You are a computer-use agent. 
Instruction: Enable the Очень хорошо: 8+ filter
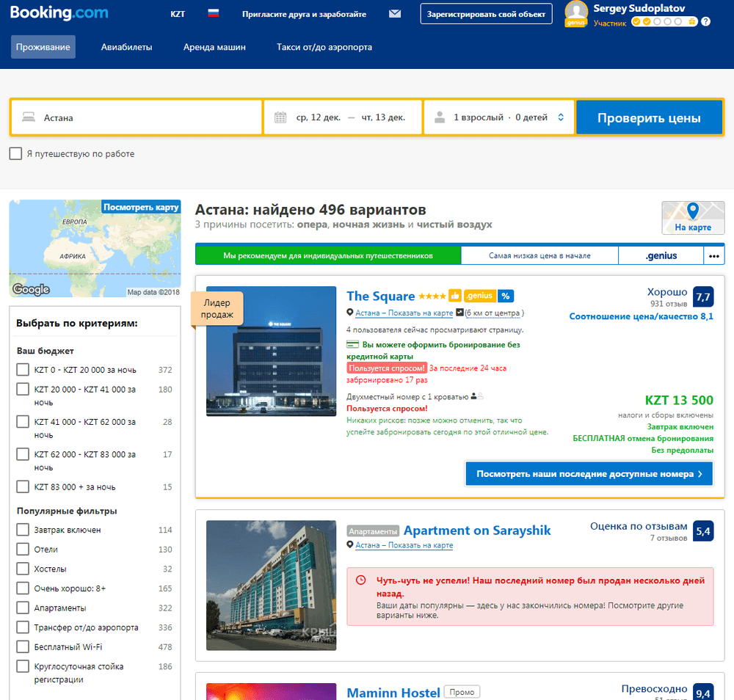pos(23,588)
